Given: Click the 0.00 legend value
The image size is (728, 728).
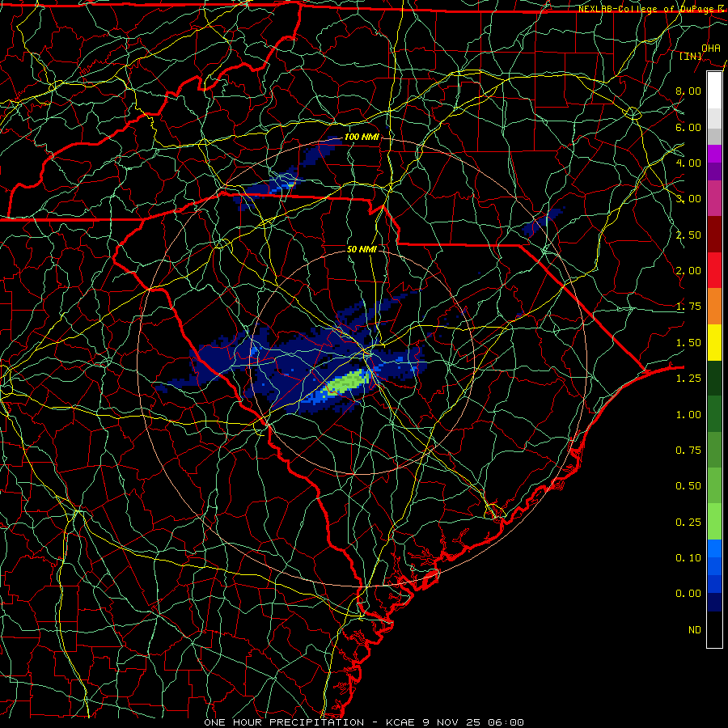Looking at the screenshot, I should click(x=688, y=594).
